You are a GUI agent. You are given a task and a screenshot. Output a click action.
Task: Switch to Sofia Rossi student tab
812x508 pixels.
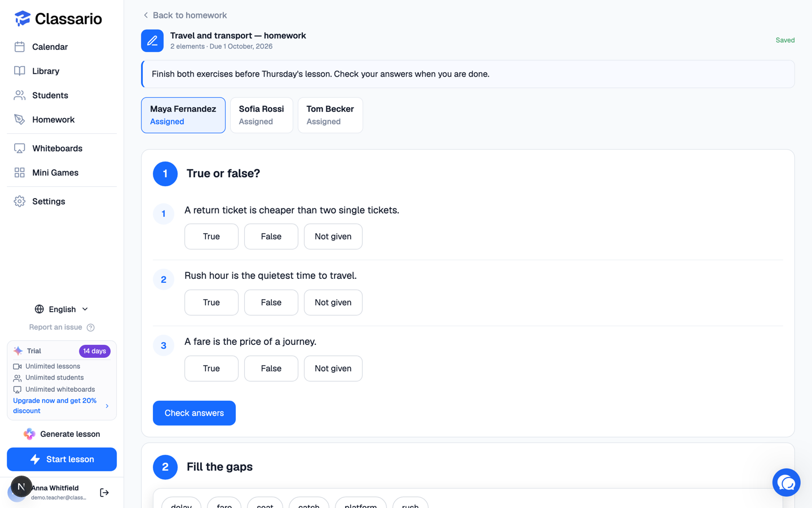[x=262, y=115]
